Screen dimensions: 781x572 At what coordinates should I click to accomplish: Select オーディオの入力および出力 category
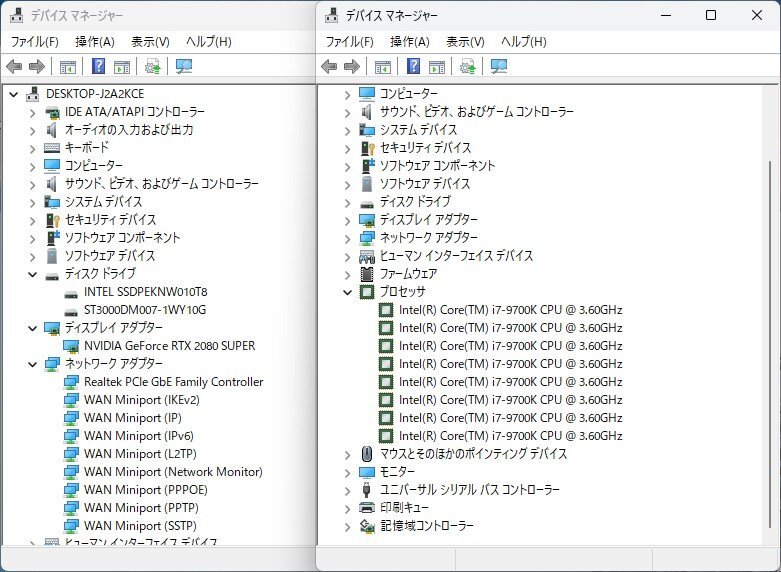click(129, 130)
